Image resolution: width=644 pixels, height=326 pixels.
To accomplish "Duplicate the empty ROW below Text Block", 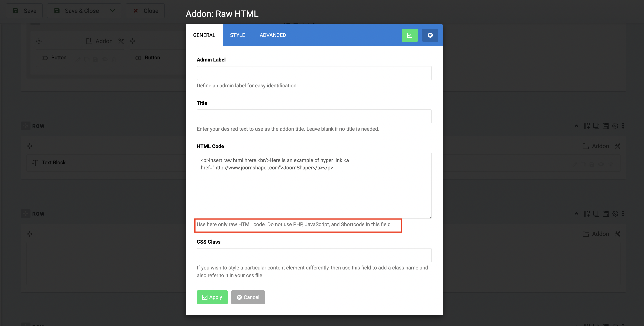I will pos(596,213).
